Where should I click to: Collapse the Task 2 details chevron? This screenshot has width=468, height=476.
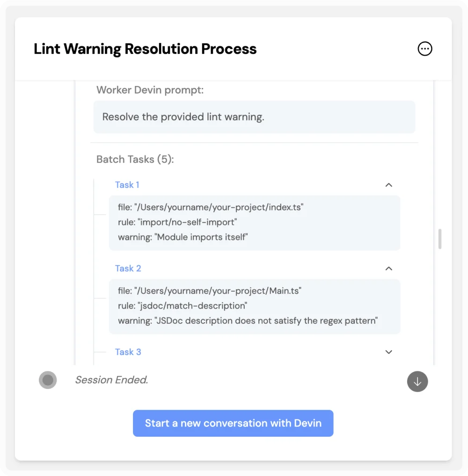pyautogui.click(x=388, y=268)
